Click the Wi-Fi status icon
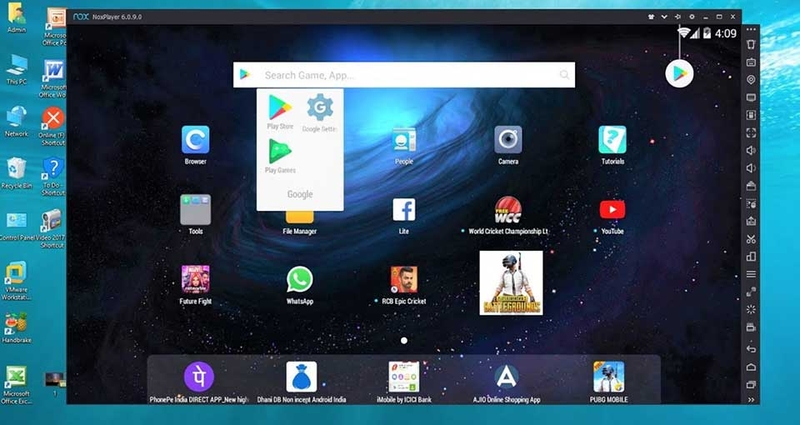This screenshot has height=425, width=800. pos(683,33)
